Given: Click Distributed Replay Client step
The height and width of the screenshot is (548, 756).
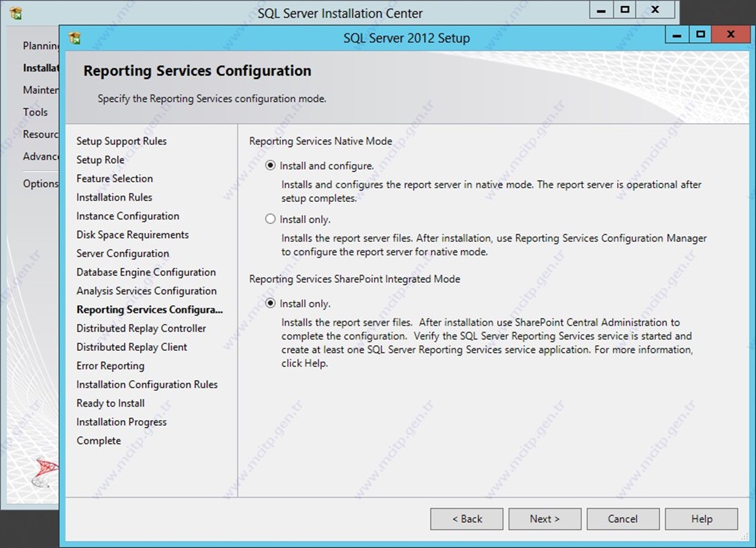Looking at the screenshot, I should click(131, 347).
